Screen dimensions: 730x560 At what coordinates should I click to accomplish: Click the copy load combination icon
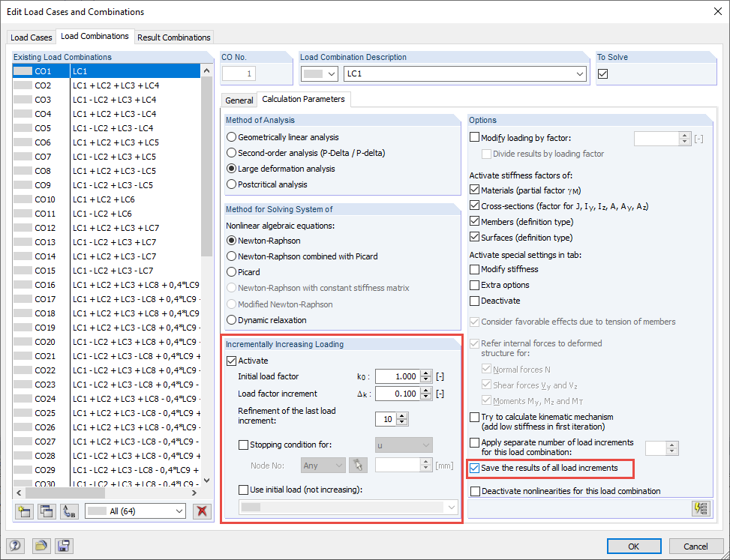(x=47, y=511)
